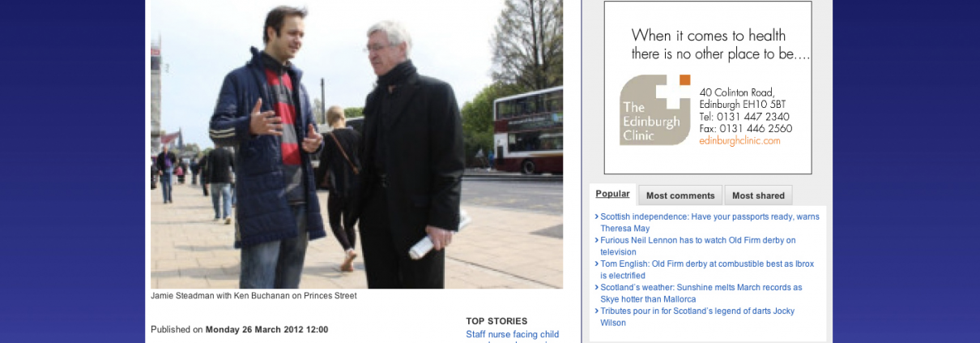
Task: Click edinburghclinic.com link in the advert
Action: click(x=739, y=140)
